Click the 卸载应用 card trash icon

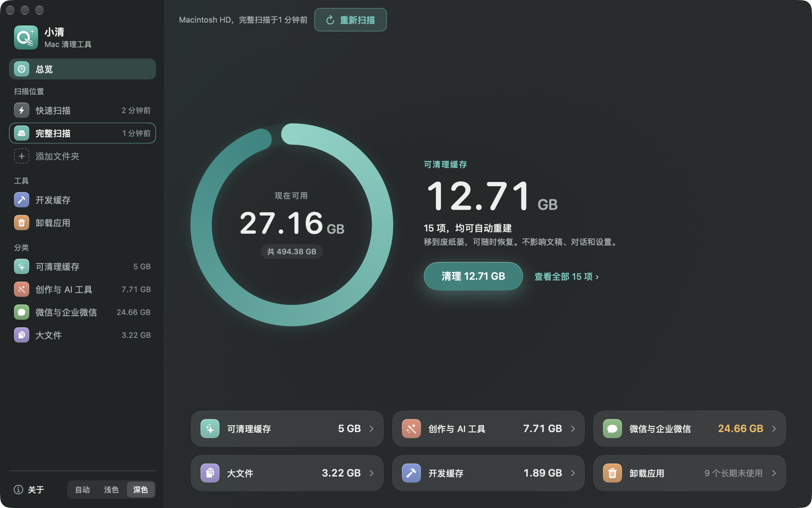(x=612, y=473)
